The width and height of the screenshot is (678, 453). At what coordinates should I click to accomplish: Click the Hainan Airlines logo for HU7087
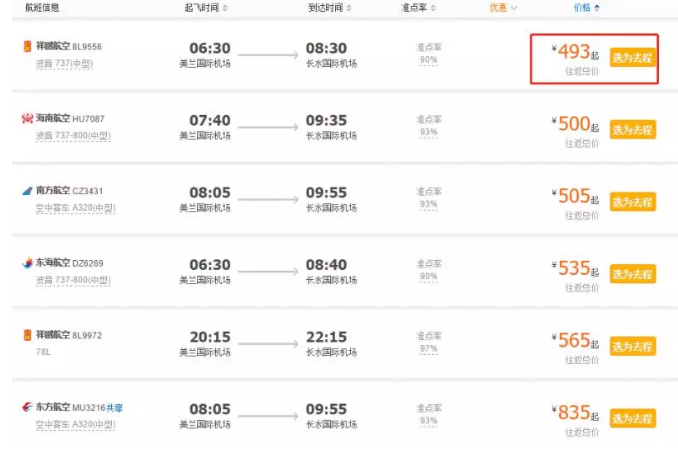coord(27,119)
